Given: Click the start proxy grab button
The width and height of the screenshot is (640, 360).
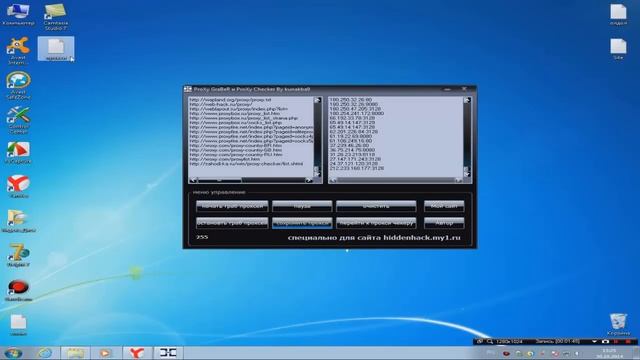Looking at the screenshot, I should click(232, 206).
